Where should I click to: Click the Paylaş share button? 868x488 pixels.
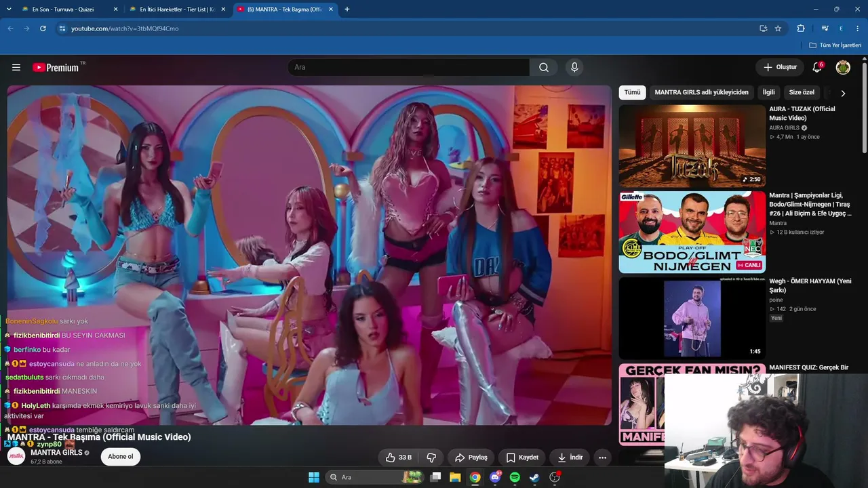point(471,457)
